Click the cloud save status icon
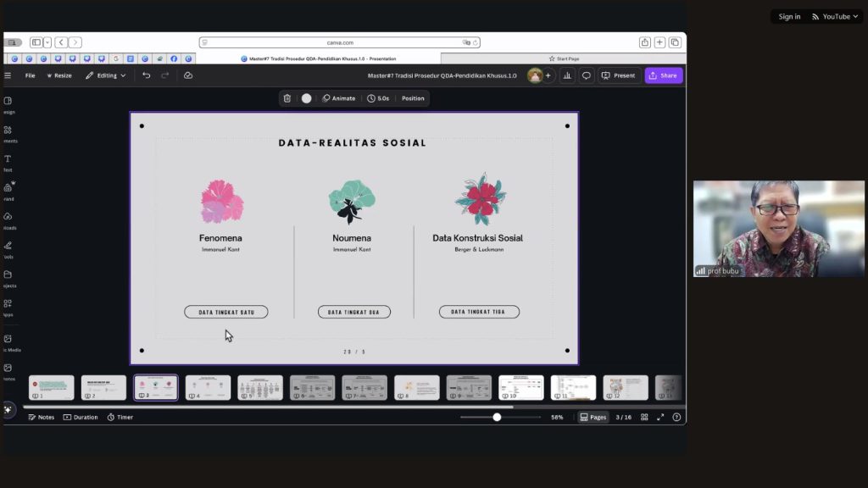 tap(188, 75)
